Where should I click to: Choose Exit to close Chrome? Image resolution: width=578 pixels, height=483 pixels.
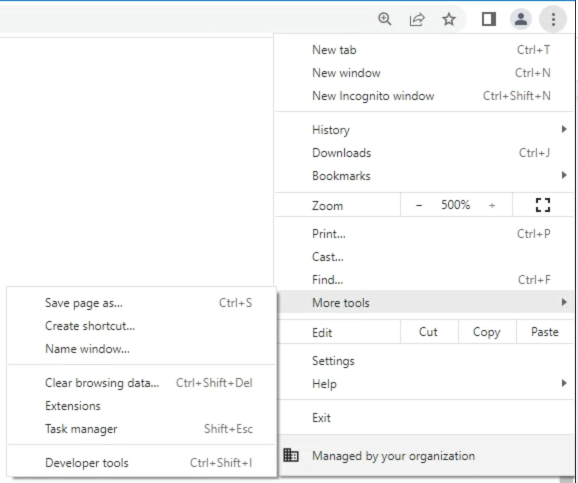[x=424, y=418]
